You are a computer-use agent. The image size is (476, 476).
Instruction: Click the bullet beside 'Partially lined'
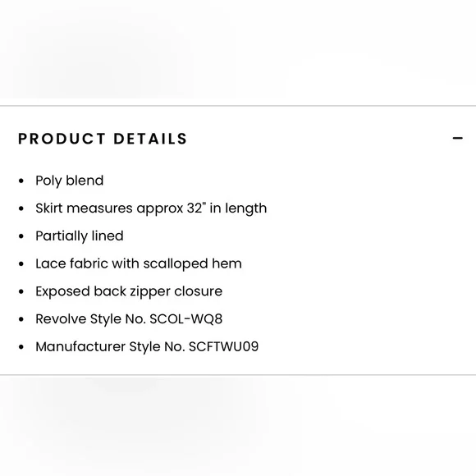[21, 236]
